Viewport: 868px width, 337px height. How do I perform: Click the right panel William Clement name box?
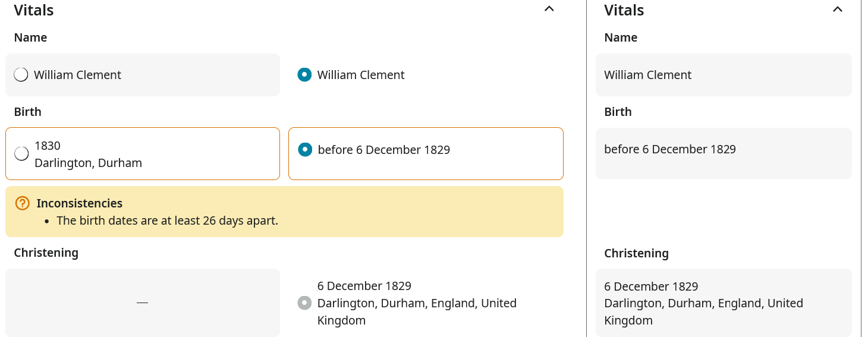coord(723,75)
